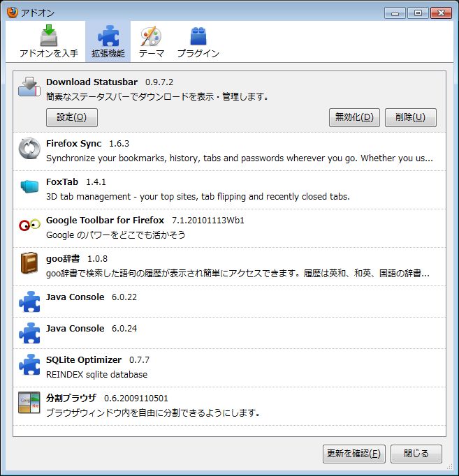Click the FoxTab teal icon

(x=29, y=186)
